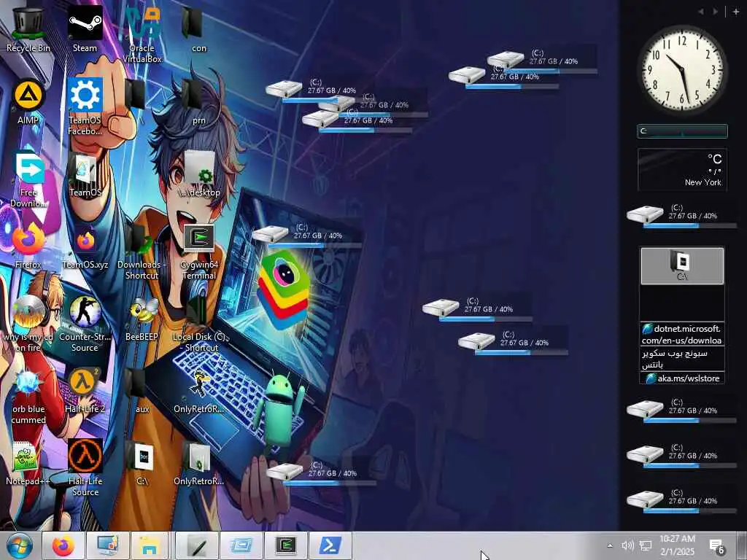The image size is (747, 560).
Task: Launch Steam from the desktop
Action: (x=85, y=28)
